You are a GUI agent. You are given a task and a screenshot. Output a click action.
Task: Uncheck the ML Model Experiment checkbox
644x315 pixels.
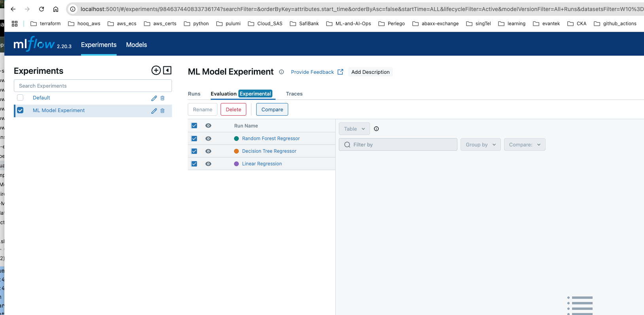point(20,110)
